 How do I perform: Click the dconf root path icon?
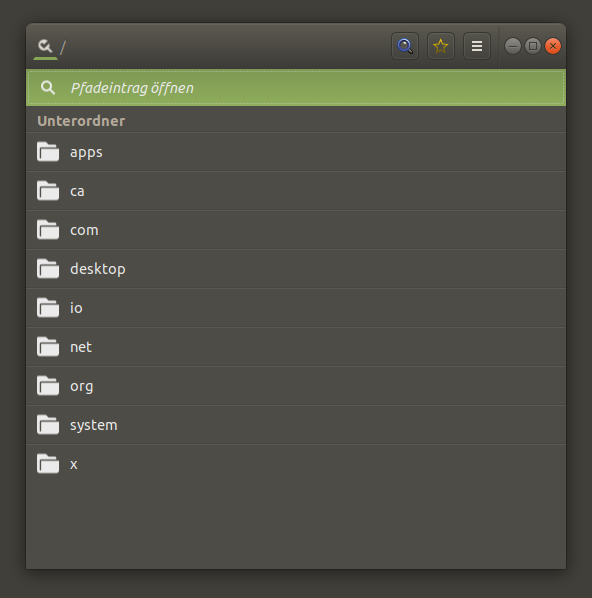click(45, 46)
